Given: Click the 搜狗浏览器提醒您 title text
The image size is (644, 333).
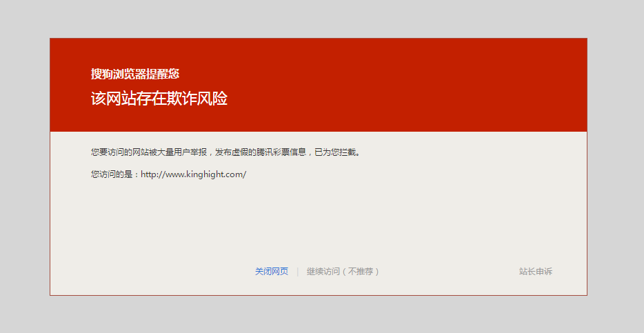Looking at the screenshot, I should pyautogui.click(x=134, y=74).
